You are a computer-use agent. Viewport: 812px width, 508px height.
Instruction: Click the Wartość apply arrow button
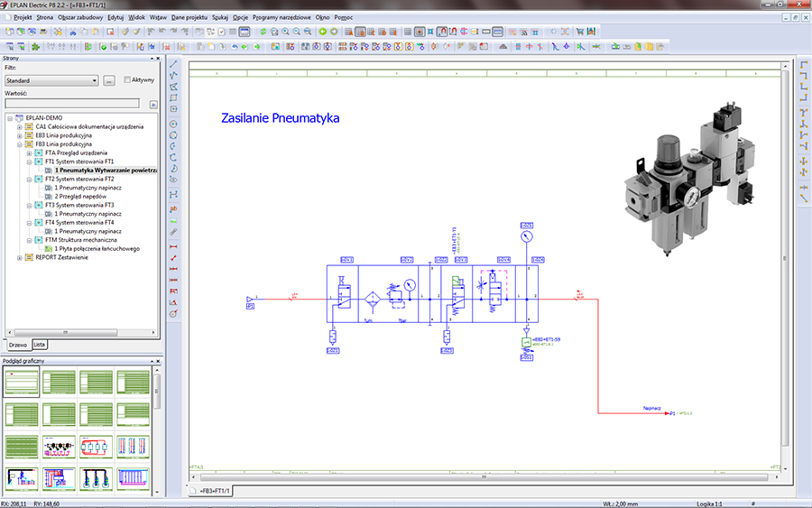pos(153,105)
